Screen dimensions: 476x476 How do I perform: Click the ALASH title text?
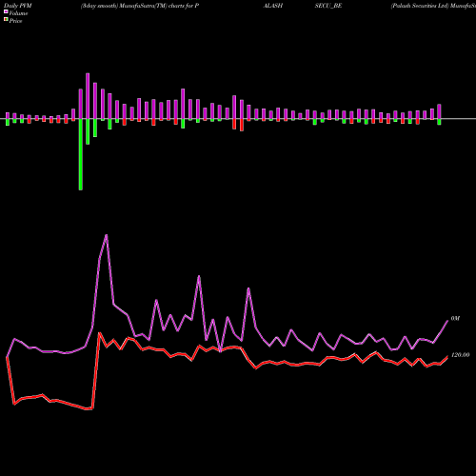click(x=273, y=6)
